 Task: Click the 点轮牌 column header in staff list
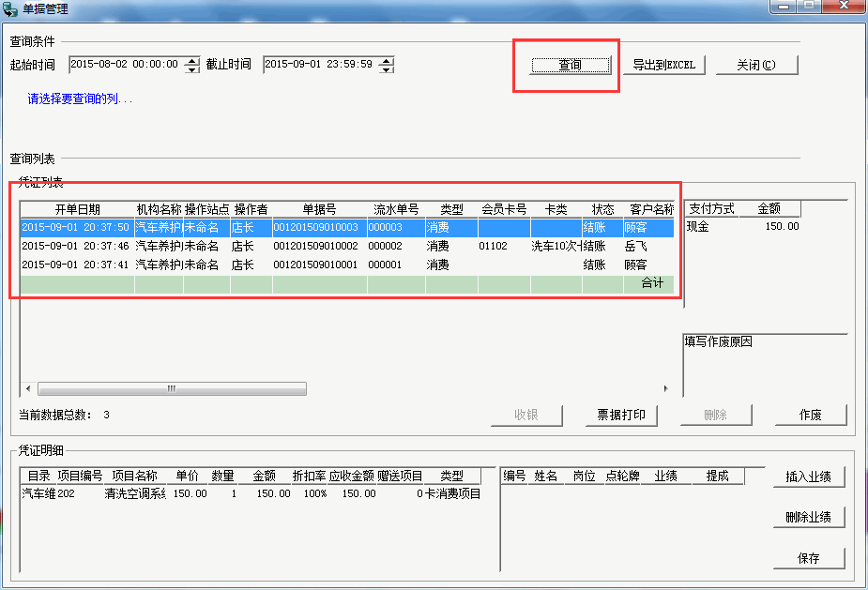tap(622, 476)
